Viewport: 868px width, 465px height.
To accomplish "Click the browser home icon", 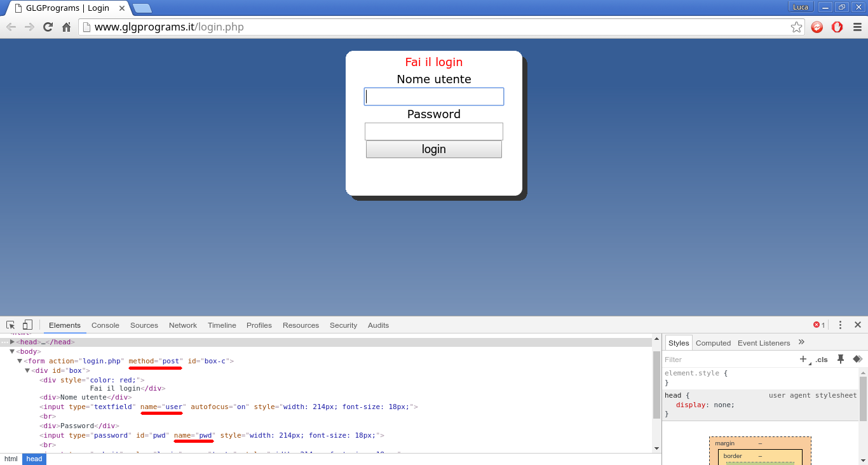I will click(66, 27).
